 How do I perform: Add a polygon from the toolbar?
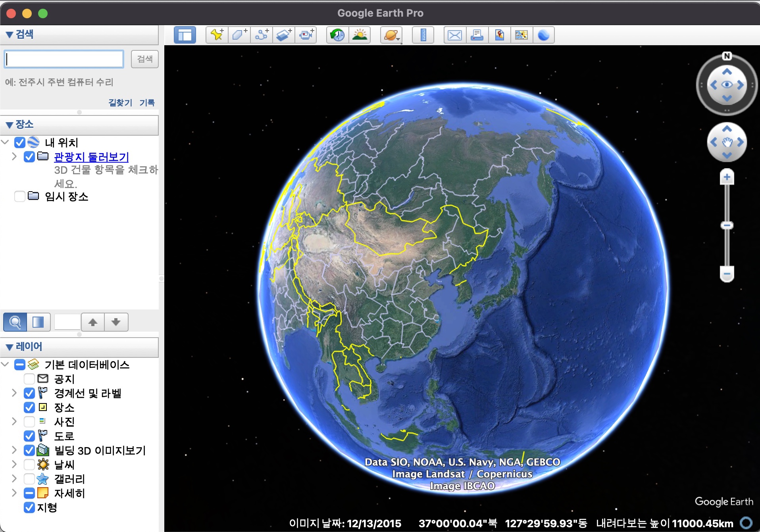pyautogui.click(x=239, y=35)
